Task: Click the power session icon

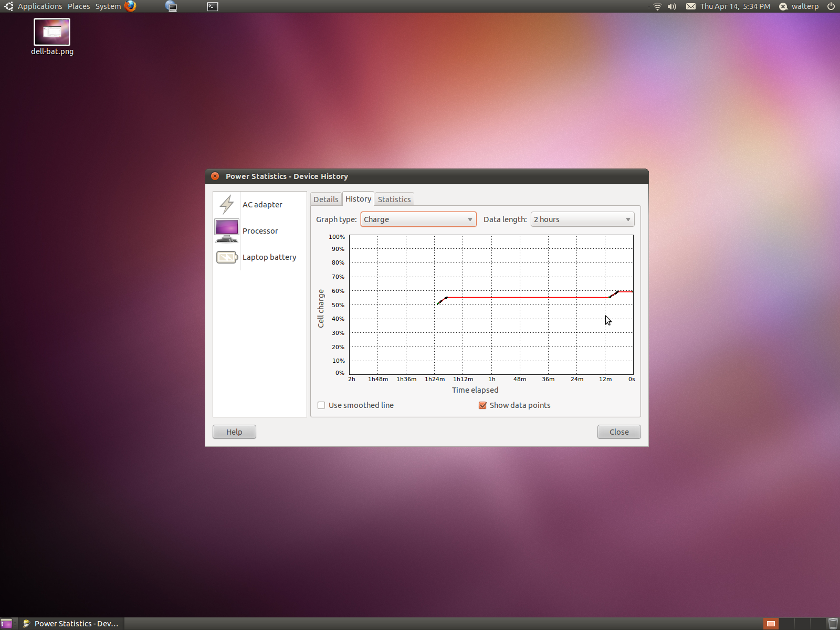Action: pyautogui.click(x=831, y=6)
